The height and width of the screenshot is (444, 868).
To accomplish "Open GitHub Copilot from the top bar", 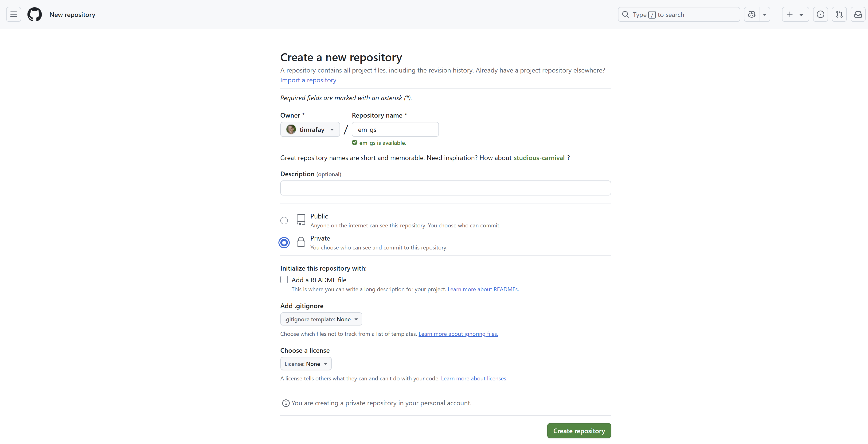I will pos(751,14).
